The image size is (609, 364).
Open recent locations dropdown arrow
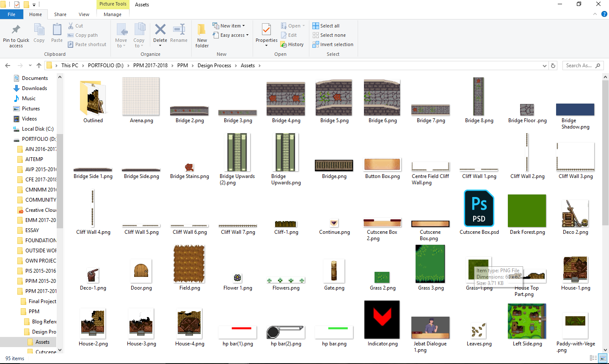point(30,66)
